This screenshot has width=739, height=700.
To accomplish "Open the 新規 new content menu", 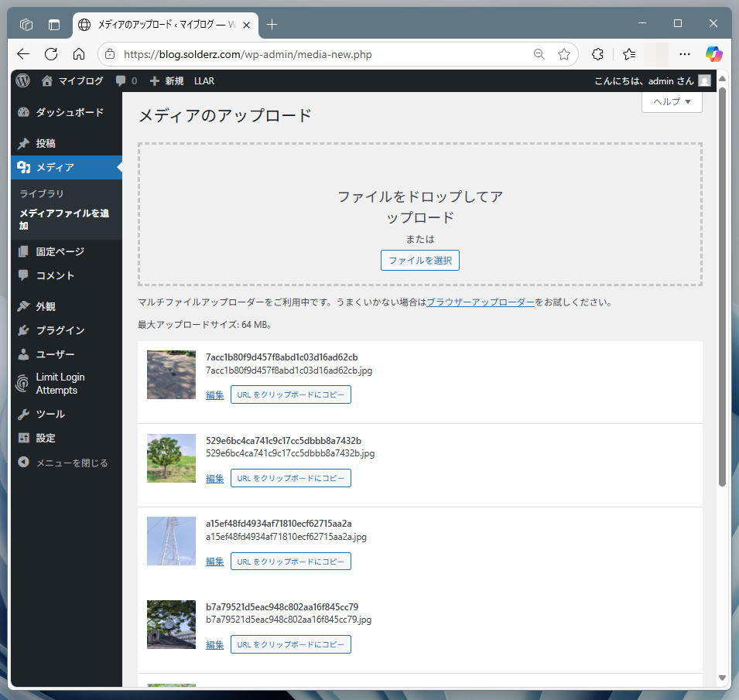I will click(166, 80).
